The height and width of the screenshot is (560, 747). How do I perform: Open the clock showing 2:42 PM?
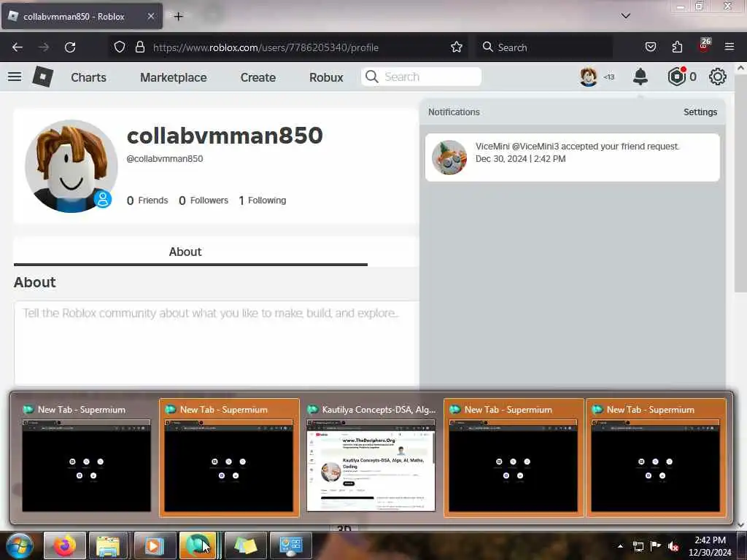click(x=710, y=545)
